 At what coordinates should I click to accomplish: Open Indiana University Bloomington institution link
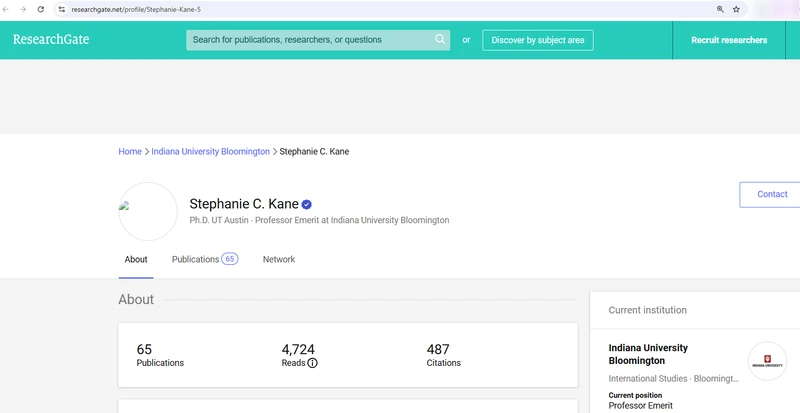point(648,354)
